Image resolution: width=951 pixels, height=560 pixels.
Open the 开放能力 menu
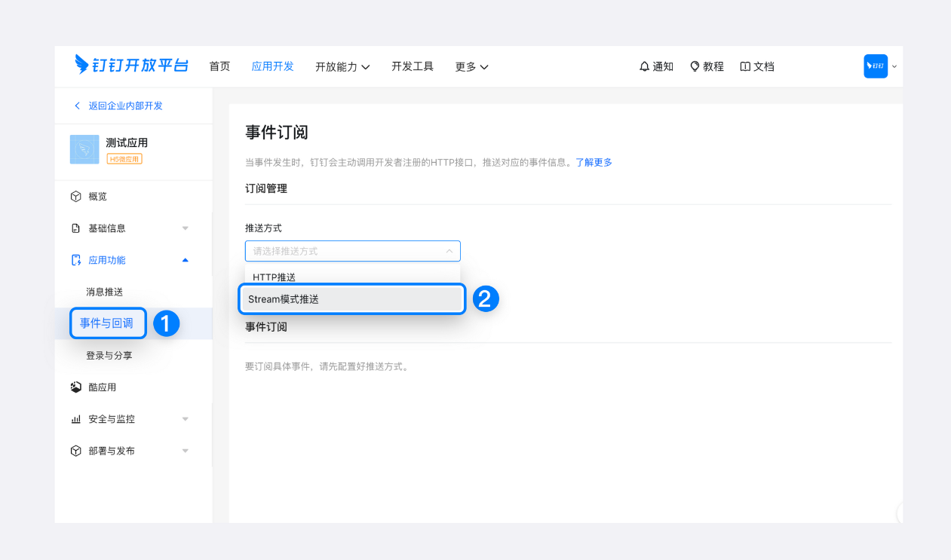pyautogui.click(x=342, y=66)
